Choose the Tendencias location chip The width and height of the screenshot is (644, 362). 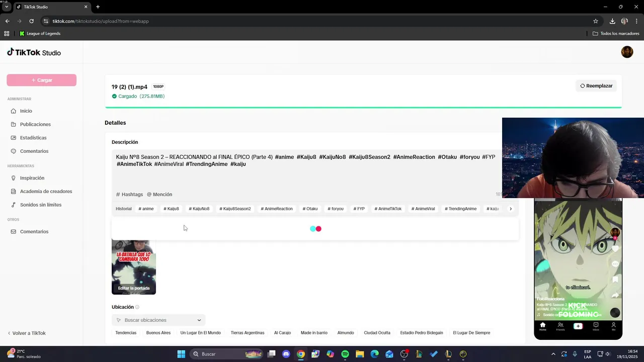click(126, 333)
